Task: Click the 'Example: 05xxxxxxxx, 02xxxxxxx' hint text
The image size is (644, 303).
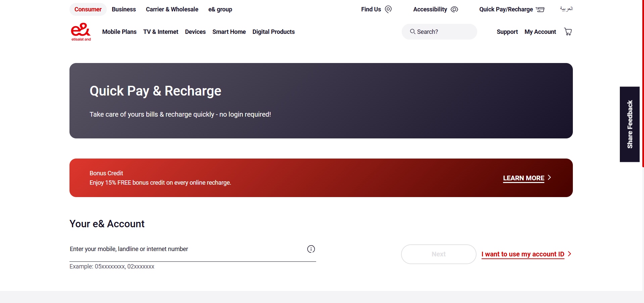Action: tap(112, 266)
